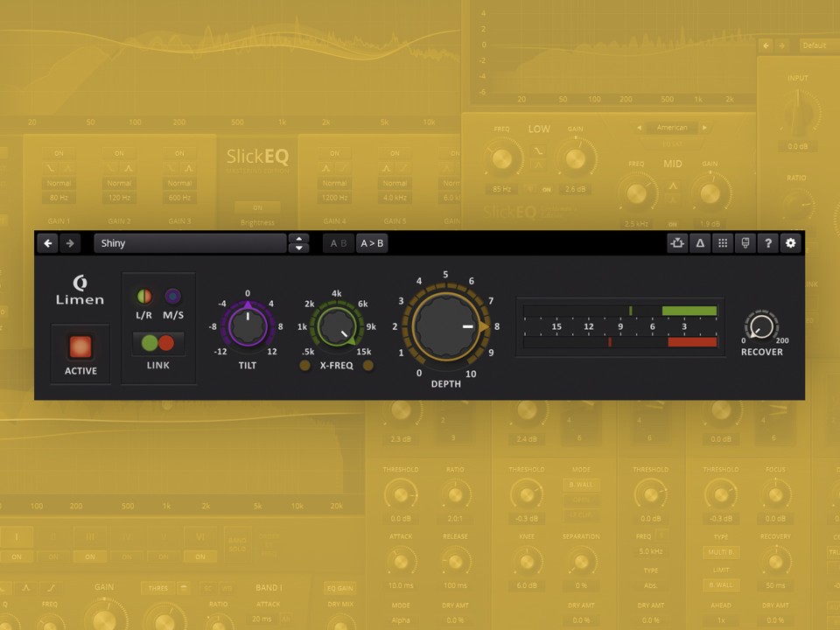840x630 pixels.
Task: Open the Shiny preset name list
Action: (x=190, y=243)
